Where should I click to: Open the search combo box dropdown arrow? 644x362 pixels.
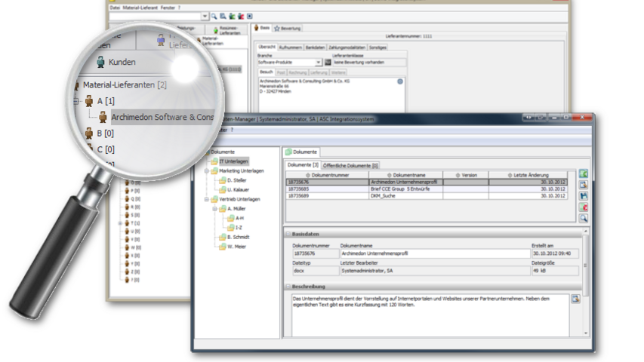tap(205, 17)
